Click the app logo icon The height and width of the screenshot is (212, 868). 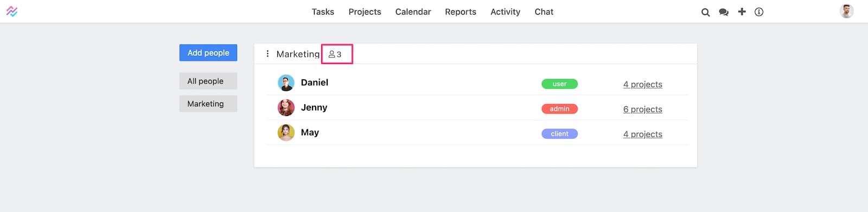click(12, 11)
